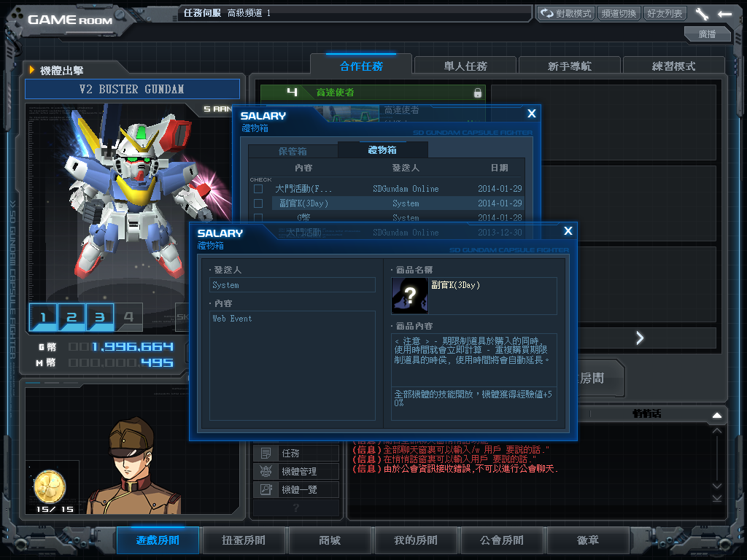Close the front Salary detail dialog
Viewport: 747px width, 560px height.
[568, 231]
